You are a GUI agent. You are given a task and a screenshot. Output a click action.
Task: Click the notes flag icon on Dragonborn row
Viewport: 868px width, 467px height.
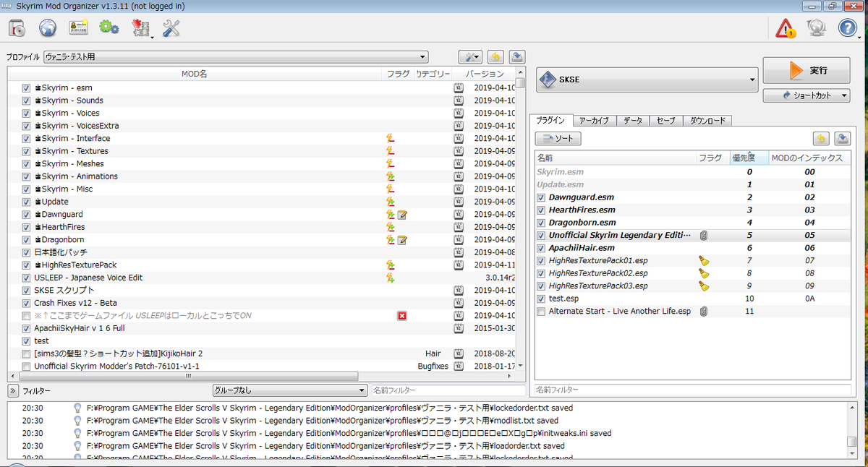pyautogui.click(x=402, y=240)
